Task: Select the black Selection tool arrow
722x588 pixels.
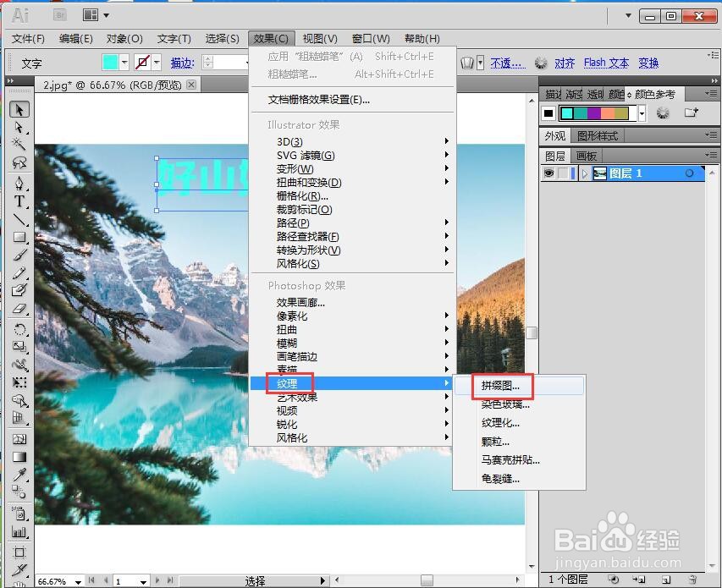Action: [x=18, y=109]
